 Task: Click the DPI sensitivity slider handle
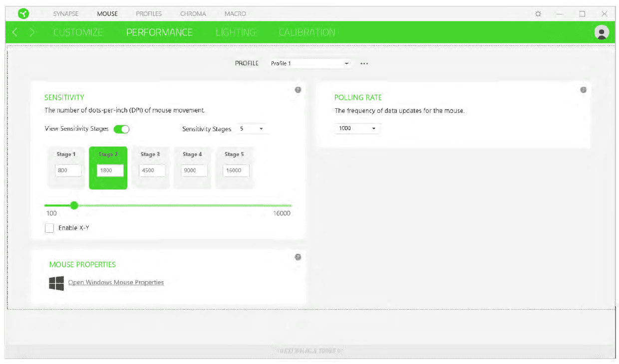[74, 205]
